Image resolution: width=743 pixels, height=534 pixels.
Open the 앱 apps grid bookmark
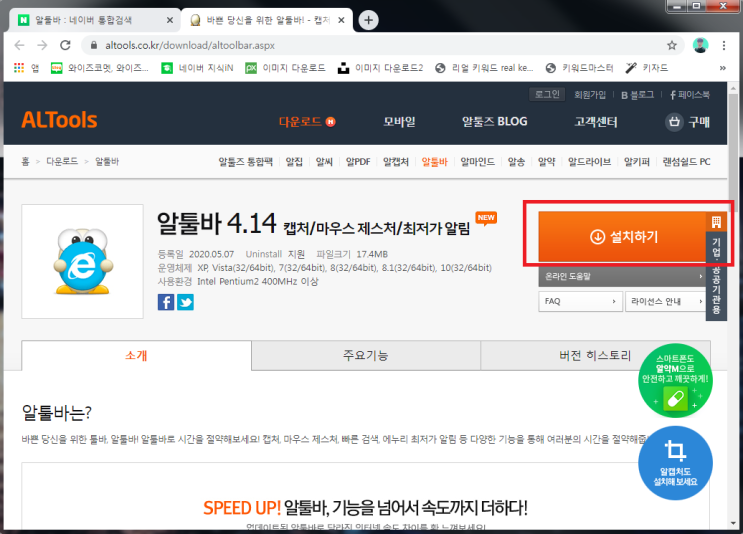[26, 68]
